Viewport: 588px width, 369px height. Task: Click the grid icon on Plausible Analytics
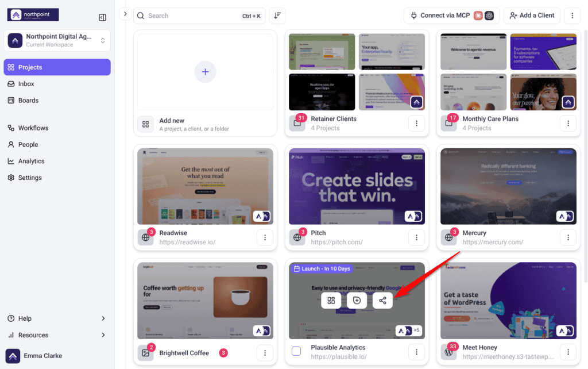(x=331, y=300)
